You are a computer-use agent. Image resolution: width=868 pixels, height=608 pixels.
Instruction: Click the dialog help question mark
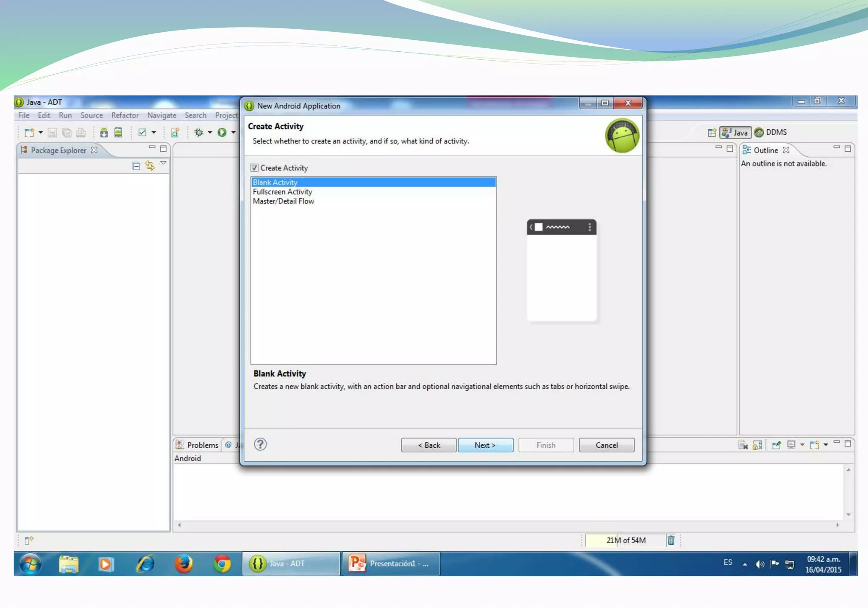click(260, 444)
